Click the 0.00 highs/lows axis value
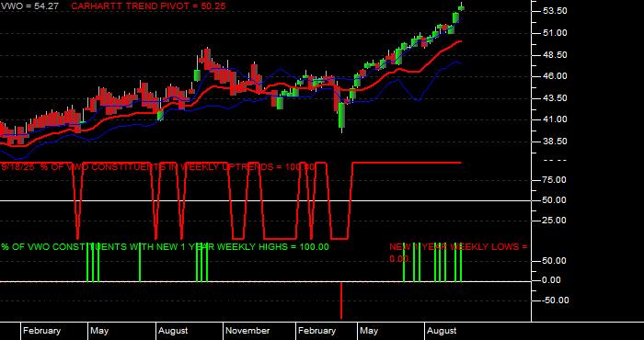This screenshot has height=340, width=644. [552, 280]
